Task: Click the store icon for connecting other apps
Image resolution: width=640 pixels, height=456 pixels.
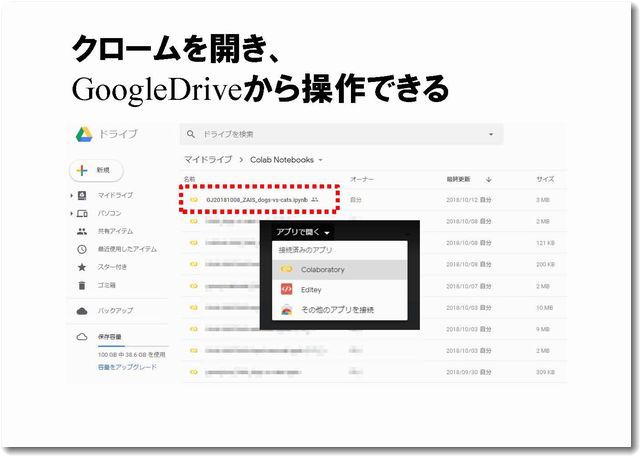Action: coord(287,310)
